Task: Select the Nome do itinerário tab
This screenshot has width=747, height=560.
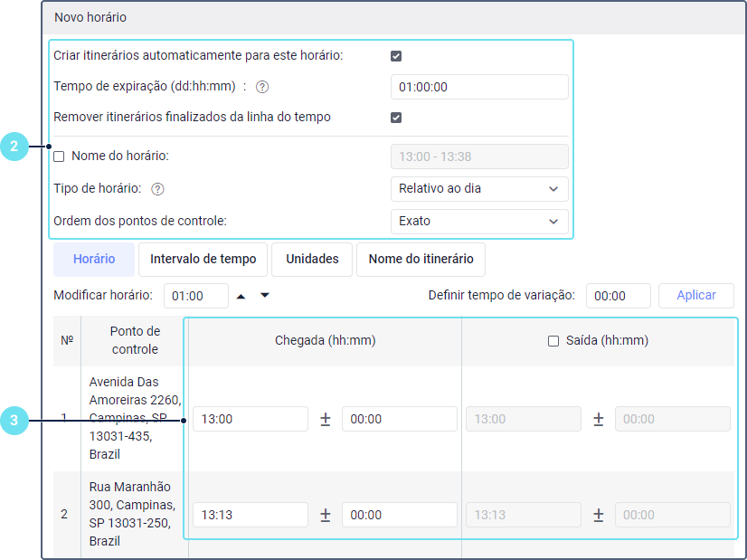Action: coord(421,259)
